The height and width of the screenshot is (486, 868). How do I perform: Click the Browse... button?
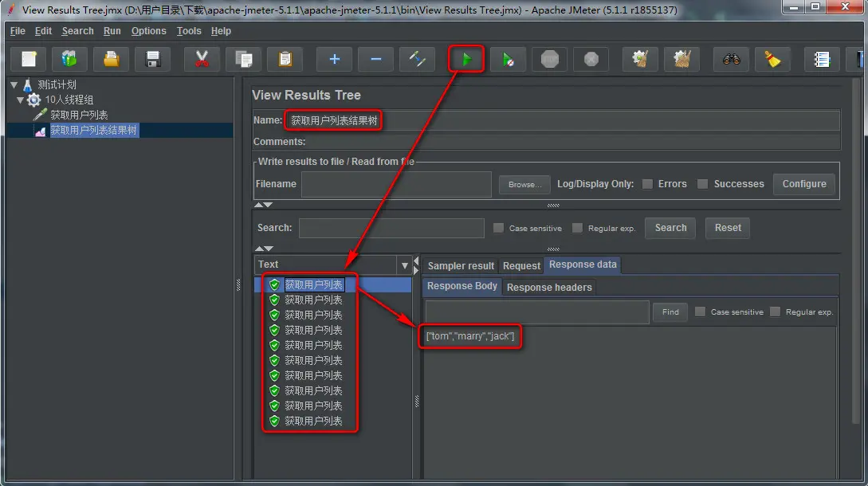tap(524, 184)
